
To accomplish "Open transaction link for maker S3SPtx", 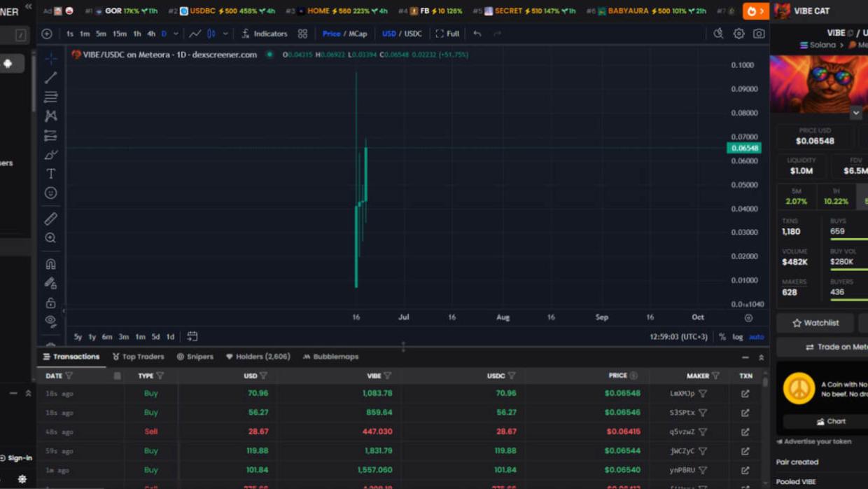I will [745, 413].
